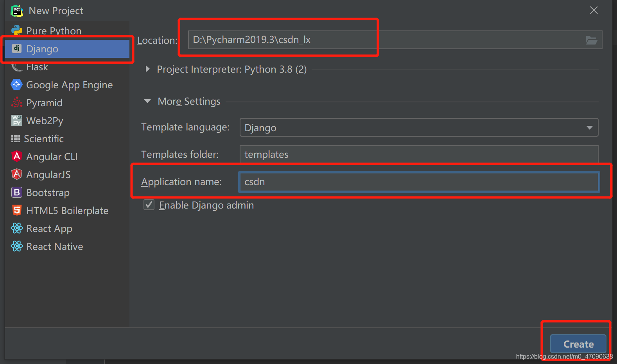Choose AngularJS project type
The image size is (617, 364).
(67, 175)
